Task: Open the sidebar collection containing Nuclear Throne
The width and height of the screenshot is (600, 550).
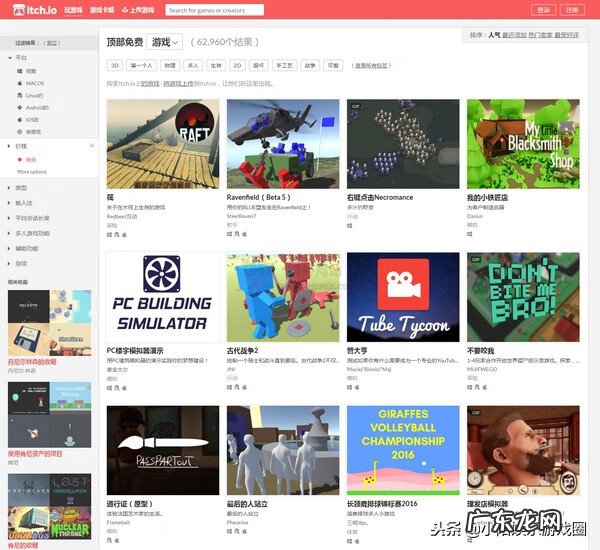Action: click(x=49, y=506)
